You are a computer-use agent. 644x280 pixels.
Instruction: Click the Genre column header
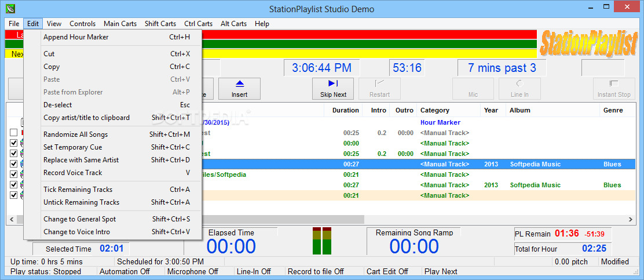tap(617, 110)
